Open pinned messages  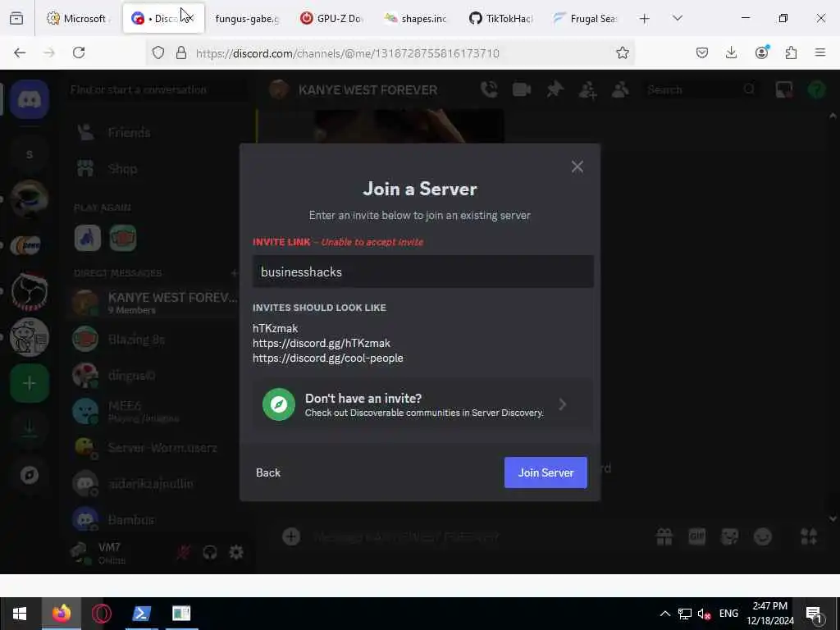pyautogui.click(x=555, y=89)
